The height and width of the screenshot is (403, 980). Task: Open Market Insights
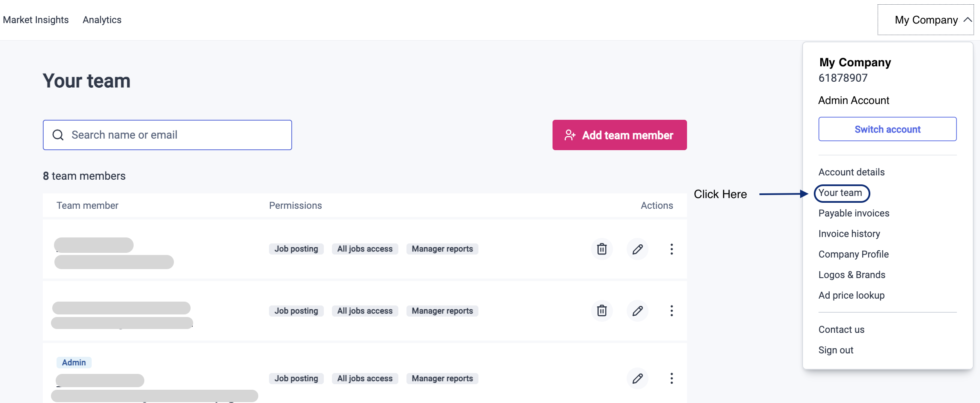click(36, 20)
